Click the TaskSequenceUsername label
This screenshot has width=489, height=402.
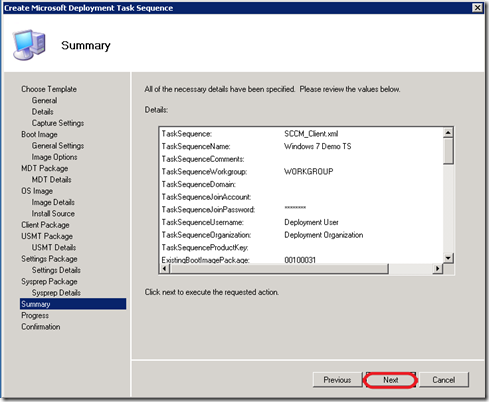tap(203, 222)
